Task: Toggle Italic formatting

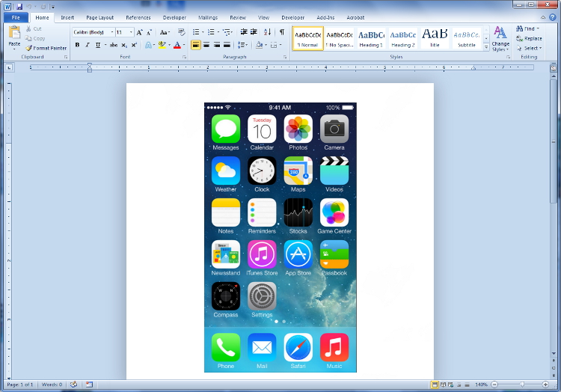Action: [x=88, y=45]
